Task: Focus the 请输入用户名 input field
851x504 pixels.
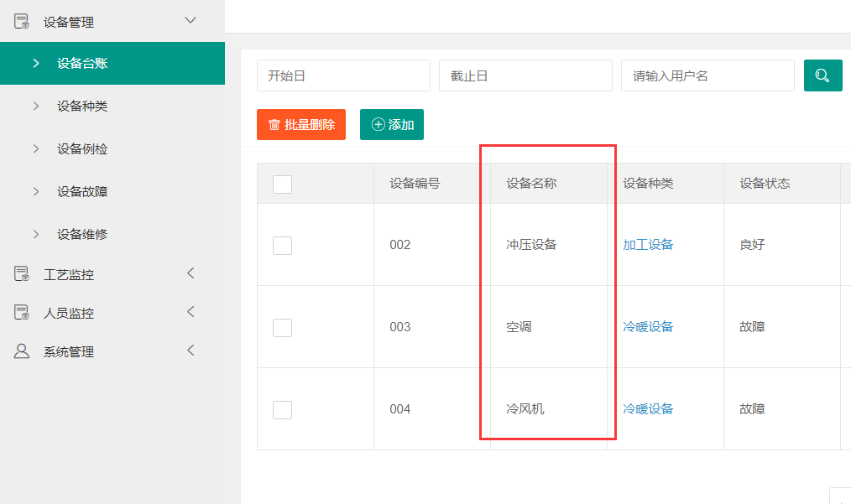Action: pyautogui.click(x=707, y=75)
